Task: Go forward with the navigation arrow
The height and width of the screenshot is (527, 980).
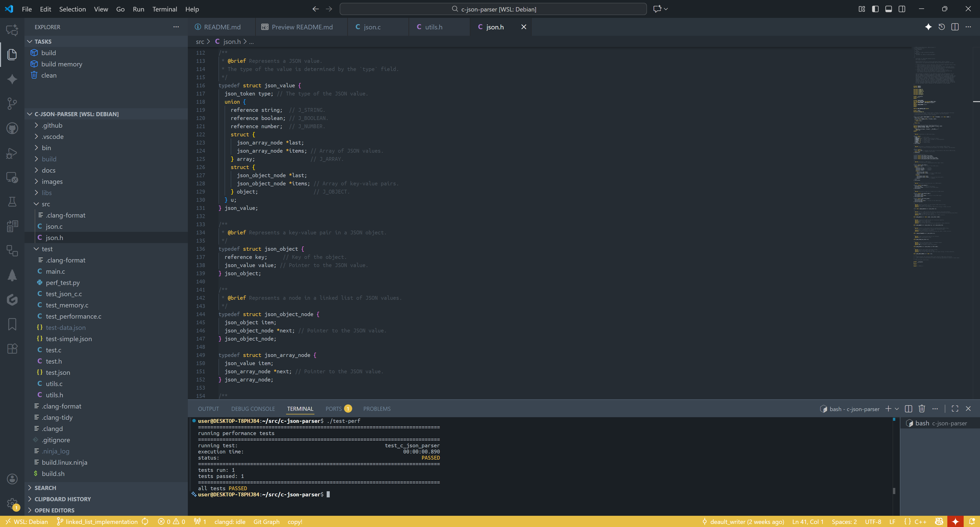Action: point(329,9)
